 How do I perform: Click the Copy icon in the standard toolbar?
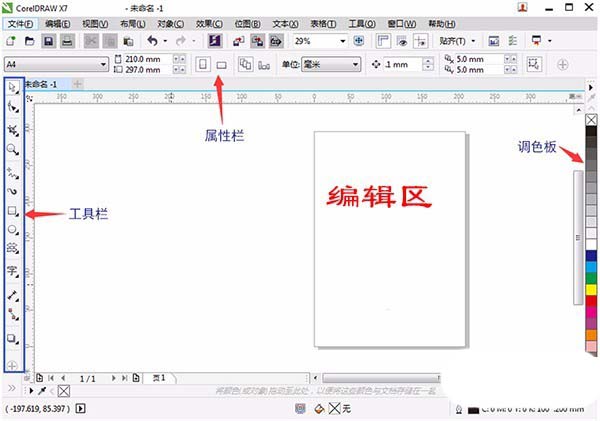[x=110, y=41]
